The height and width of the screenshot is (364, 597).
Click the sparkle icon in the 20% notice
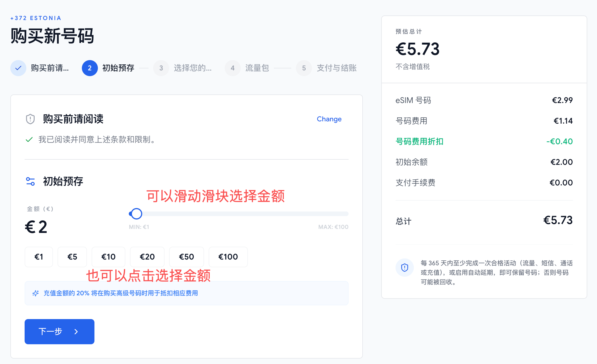[x=35, y=293]
